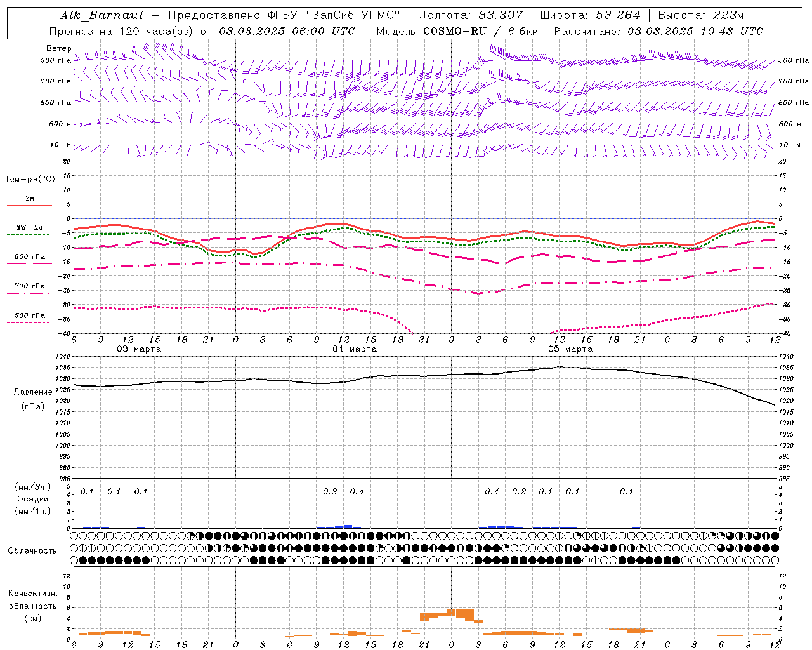The height and width of the screenshot is (650, 812).
Task: Click the "Облачность" cloud cover row label
Action: (x=32, y=551)
